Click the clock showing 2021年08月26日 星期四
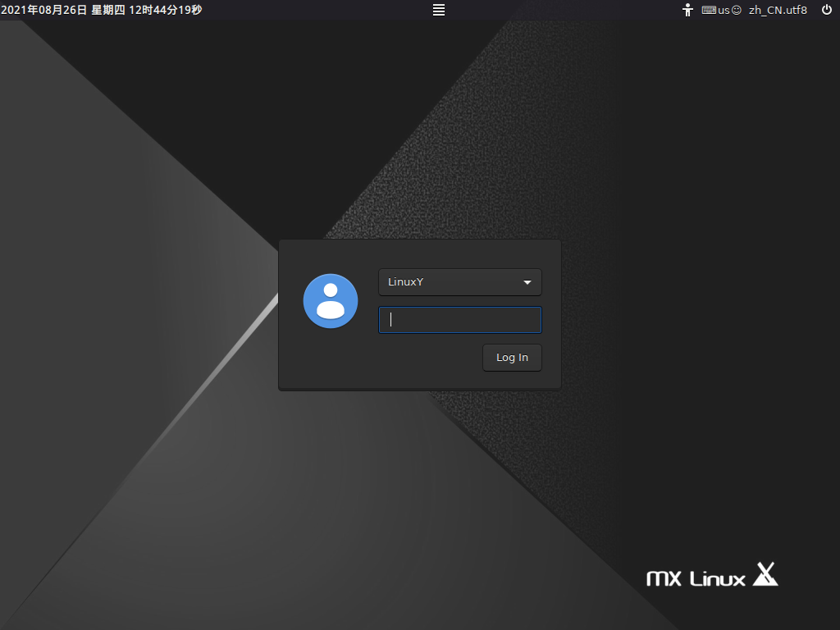Viewport: 840px width, 630px height. coord(101,10)
